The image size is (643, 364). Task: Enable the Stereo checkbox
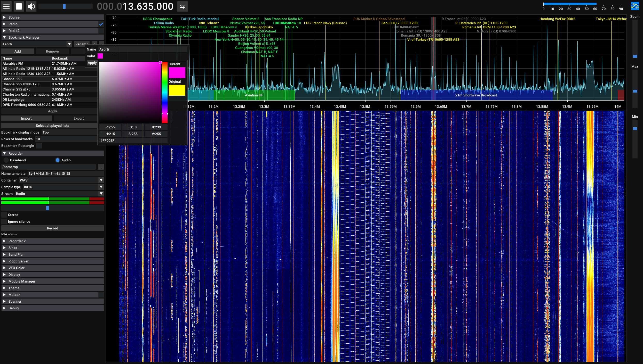pyautogui.click(x=4, y=215)
